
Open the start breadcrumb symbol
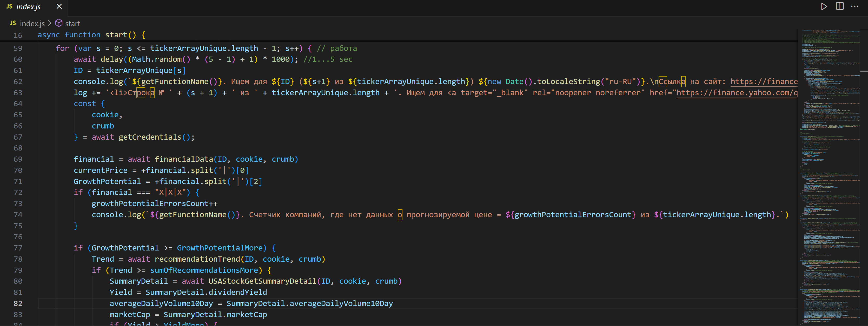[x=72, y=24]
